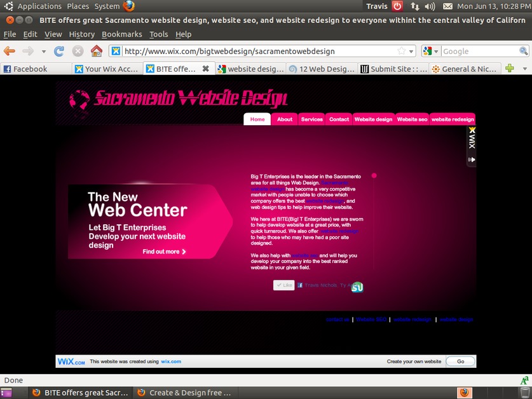Share the page via the StumbleUpon icon
532x399 pixels.
pos(357,287)
